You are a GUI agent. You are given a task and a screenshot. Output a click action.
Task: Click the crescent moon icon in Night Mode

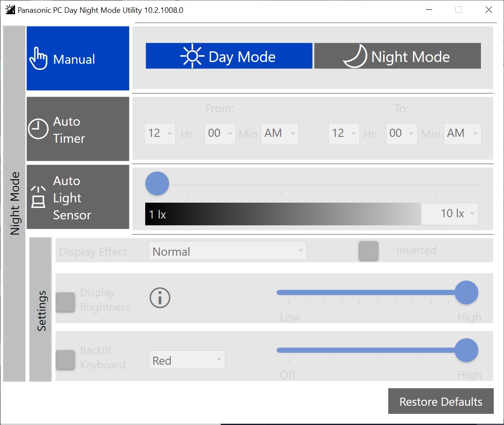tap(356, 56)
